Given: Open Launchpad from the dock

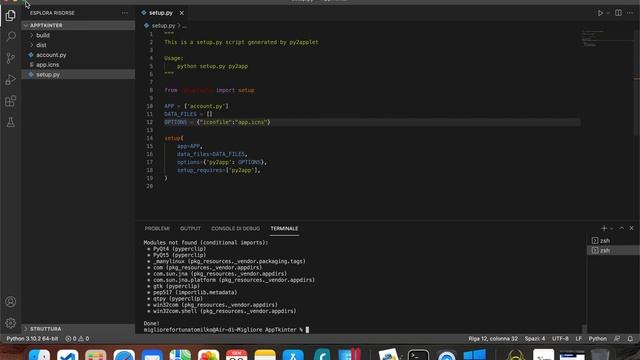Looking at the screenshot, I should click(x=96, y=354).
